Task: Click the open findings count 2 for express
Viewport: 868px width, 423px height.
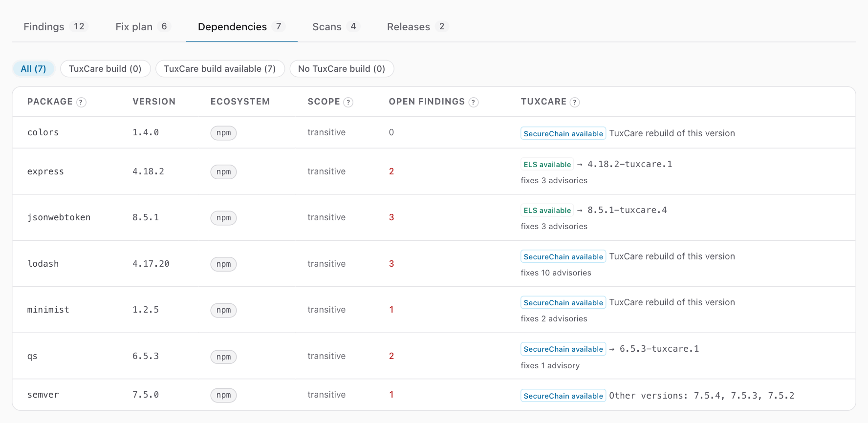Action: click(391, 171)
